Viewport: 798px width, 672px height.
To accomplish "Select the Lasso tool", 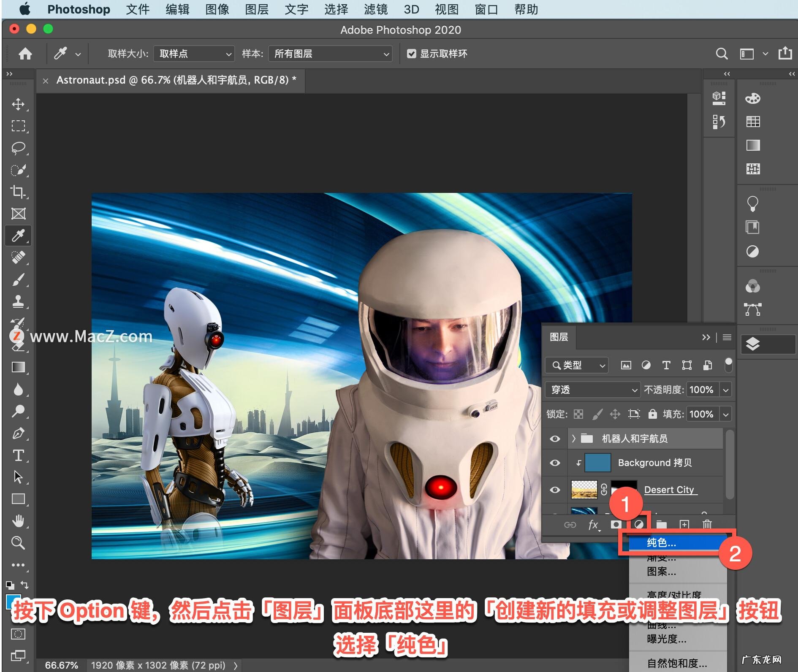I will 18,148.
